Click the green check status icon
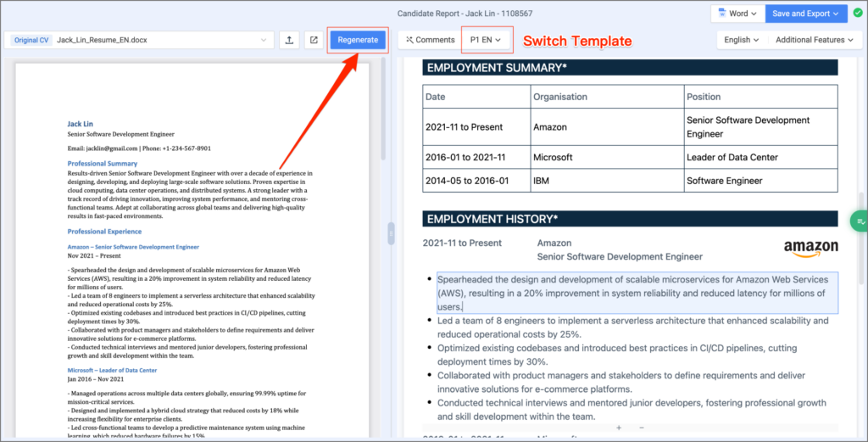Screen dimensions: 868x442 pos(858,13)
